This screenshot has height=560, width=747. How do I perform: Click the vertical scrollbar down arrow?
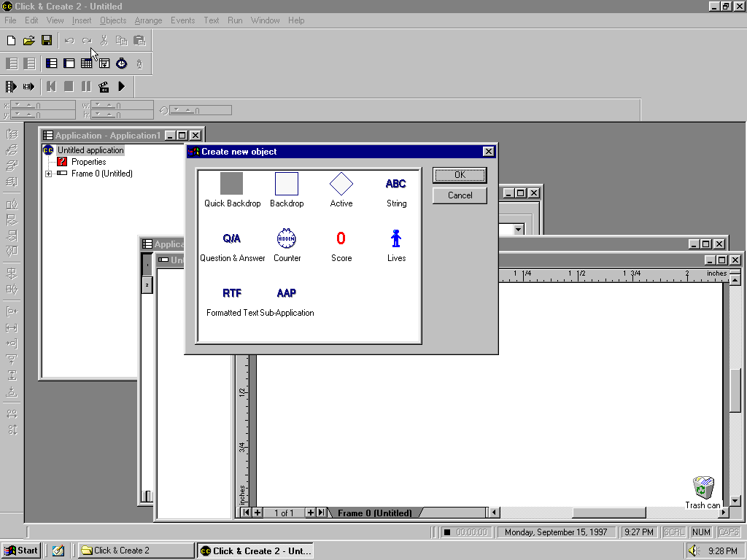pyautogui.click(x=735, y=501)
